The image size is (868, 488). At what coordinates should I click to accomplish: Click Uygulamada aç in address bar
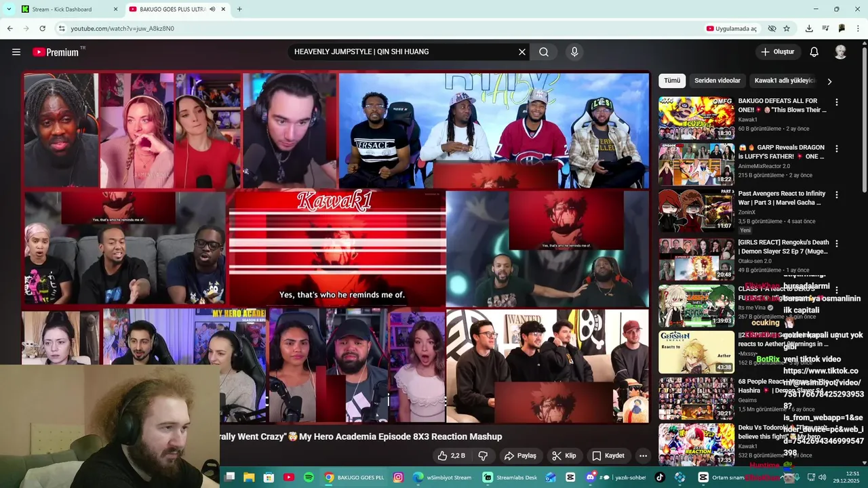[x=732, y=28]
